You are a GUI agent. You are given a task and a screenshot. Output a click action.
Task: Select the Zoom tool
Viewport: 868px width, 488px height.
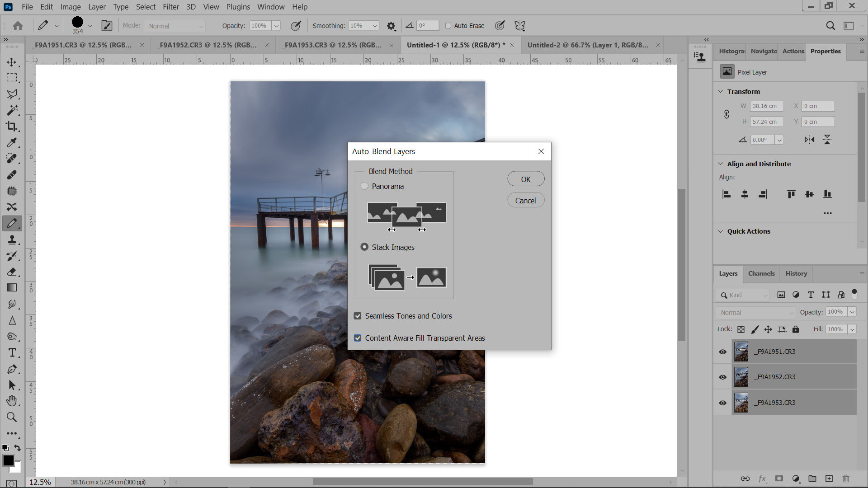(x=12, y=417)
